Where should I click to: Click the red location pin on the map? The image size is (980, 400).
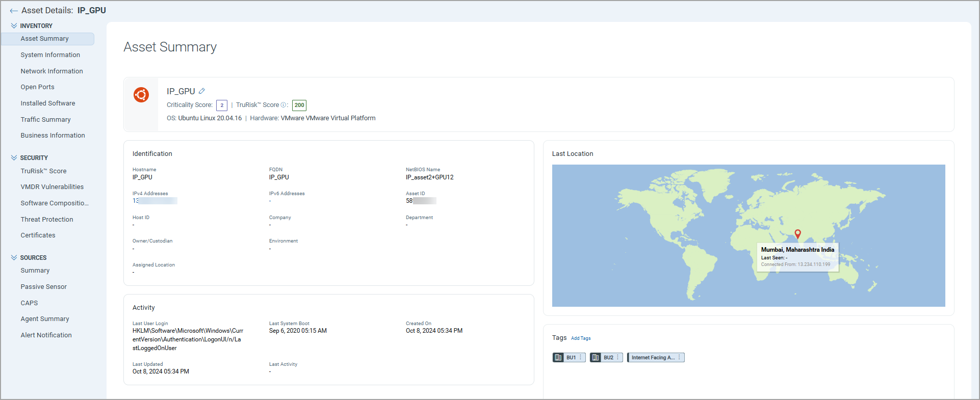(798, 234)
